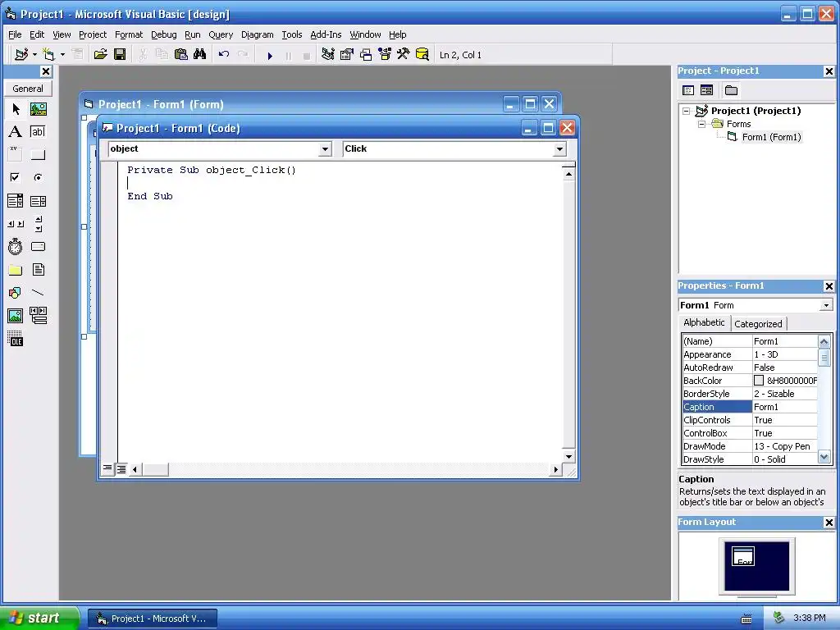The image size is (840, 630).
Task: Click the Windows start button
Action: point(39,618)
